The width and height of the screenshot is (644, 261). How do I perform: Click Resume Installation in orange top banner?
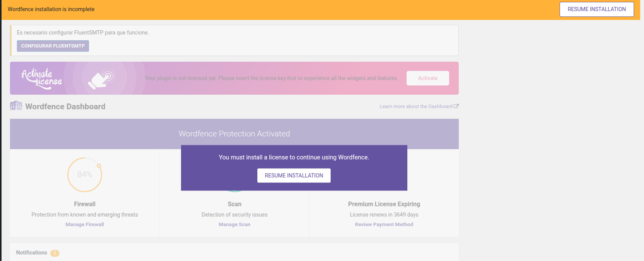click(x=596, y=9)
